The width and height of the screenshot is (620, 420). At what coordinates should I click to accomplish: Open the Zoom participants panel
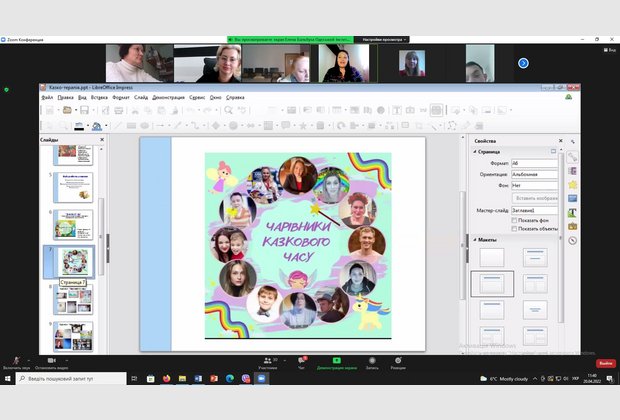pos(267,362)
